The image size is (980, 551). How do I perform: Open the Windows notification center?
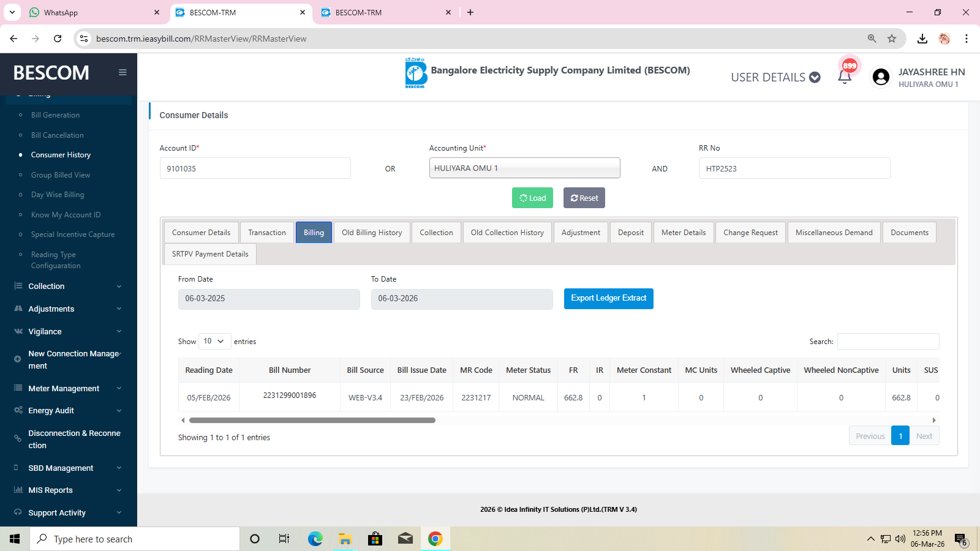pyautogui.click(x=961, y=539)
